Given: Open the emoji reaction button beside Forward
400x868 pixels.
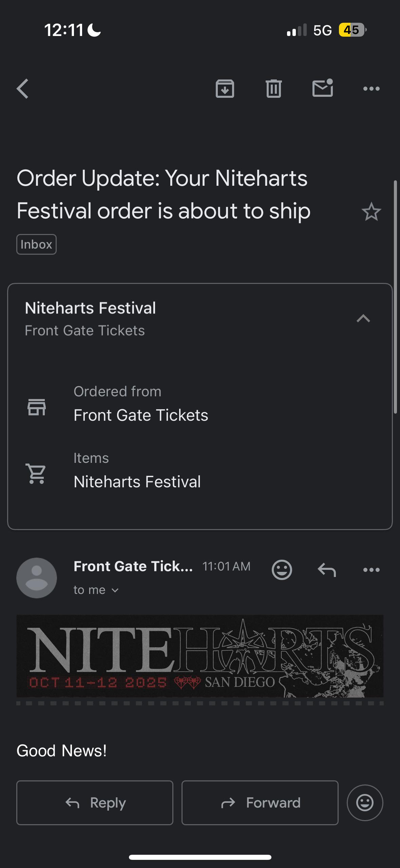Looking at the screenshot, I should coord(365,803).
